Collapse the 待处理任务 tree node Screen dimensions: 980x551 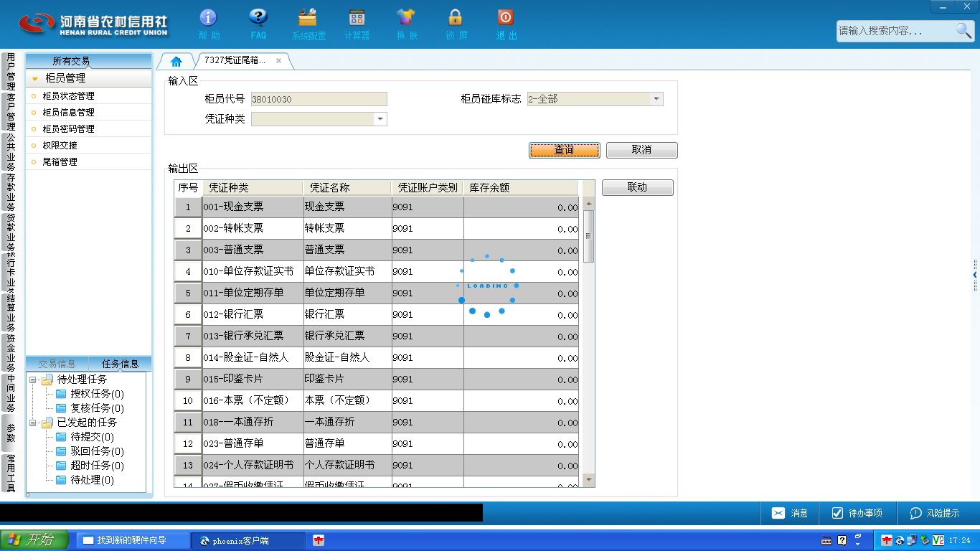click(33, 380)
